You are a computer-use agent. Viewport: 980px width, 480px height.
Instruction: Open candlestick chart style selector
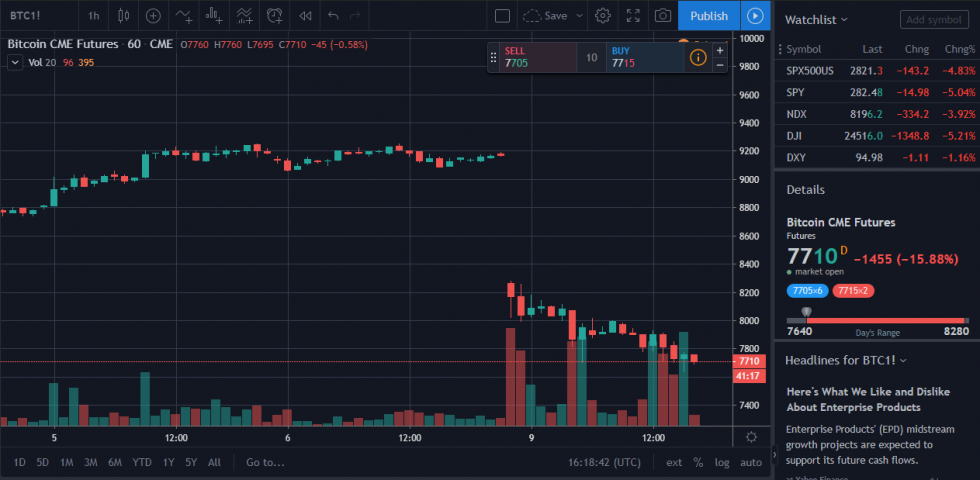click(123, 16)
